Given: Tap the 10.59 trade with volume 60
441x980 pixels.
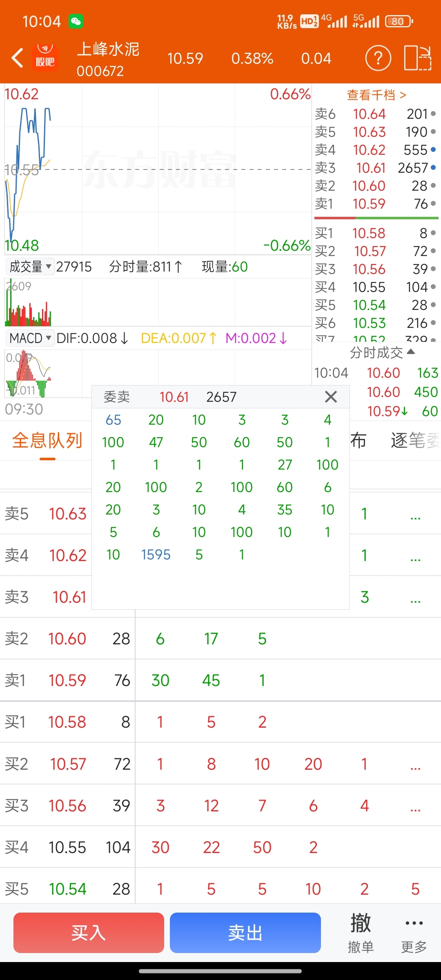Looking at the screenshot, I should 402,411.
